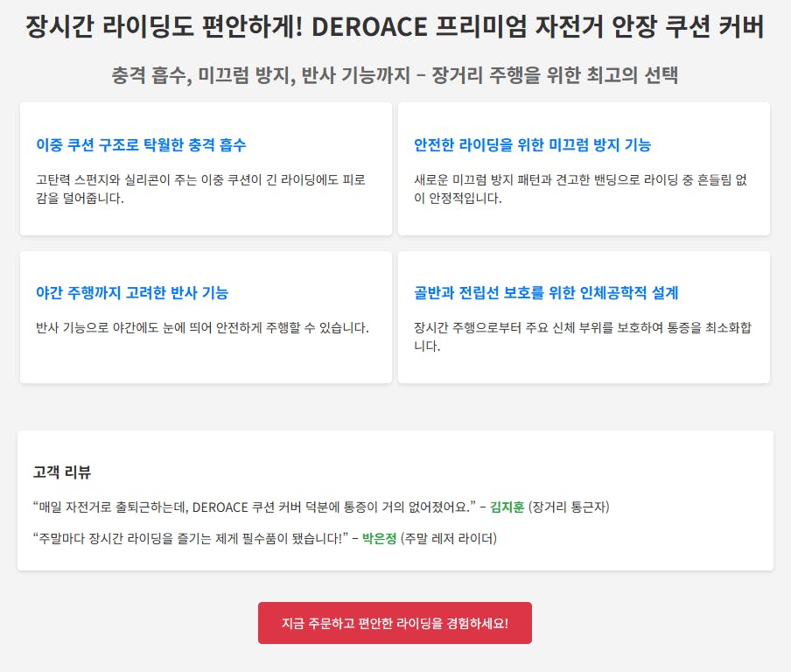Click the reviewer name '박은정'
This screenshot has height=672, width=791.
380,538
